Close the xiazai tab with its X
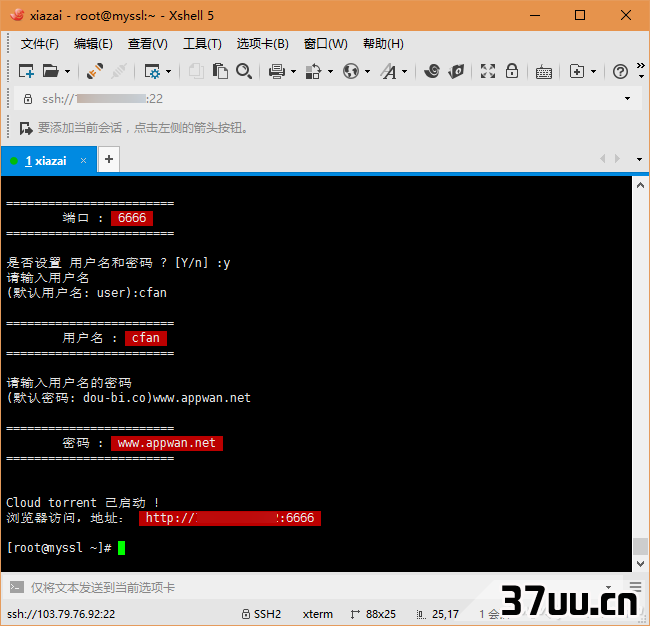Screen dimensions: 650x626 click(83, 160)
